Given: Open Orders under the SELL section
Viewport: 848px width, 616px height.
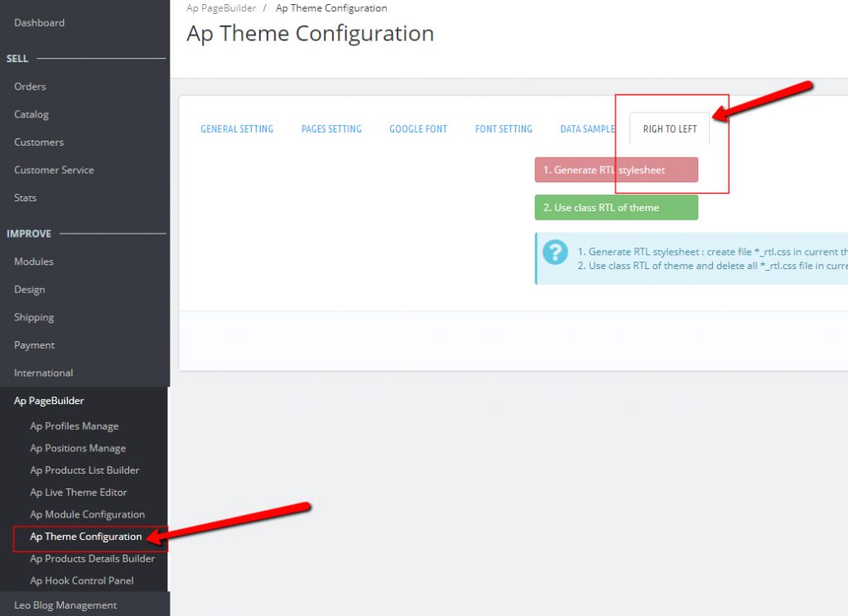Looking at the screenshot, I should (x=30, y=86).
